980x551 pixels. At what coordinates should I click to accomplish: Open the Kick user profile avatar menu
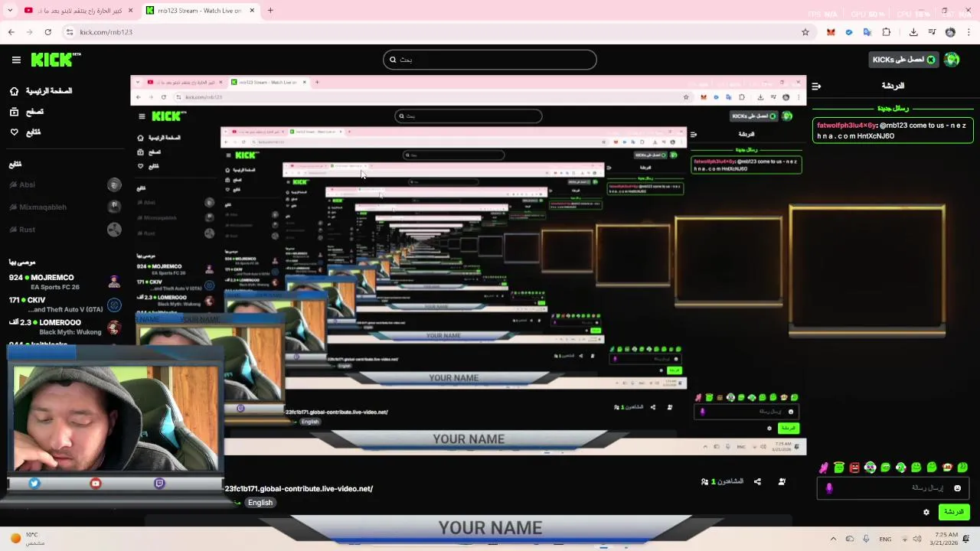(952, 60)
